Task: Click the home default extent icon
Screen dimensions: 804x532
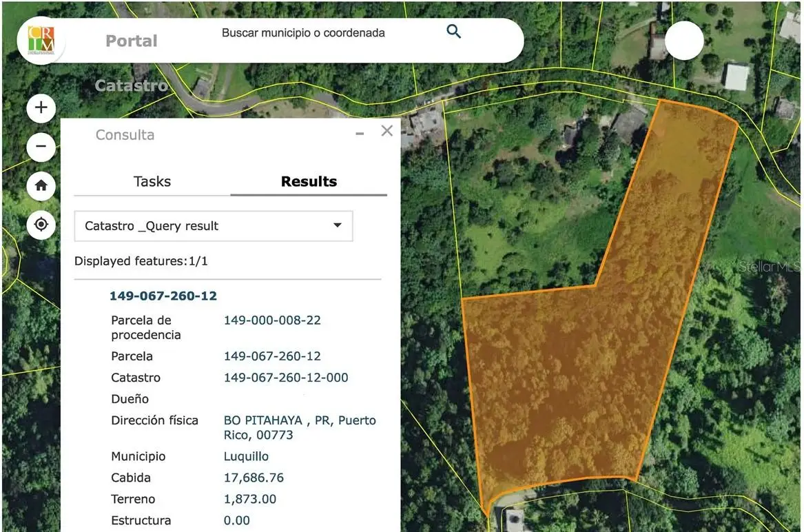Action: 40,186
